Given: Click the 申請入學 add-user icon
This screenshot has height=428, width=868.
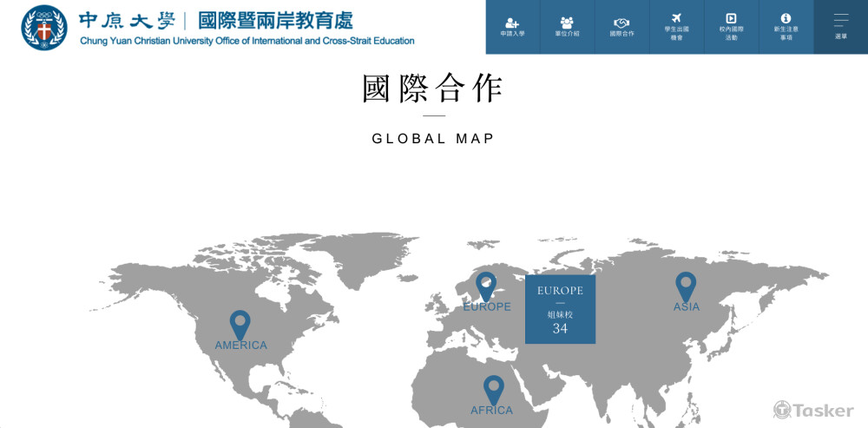Looking at the screenshot, I should [512, 22].
